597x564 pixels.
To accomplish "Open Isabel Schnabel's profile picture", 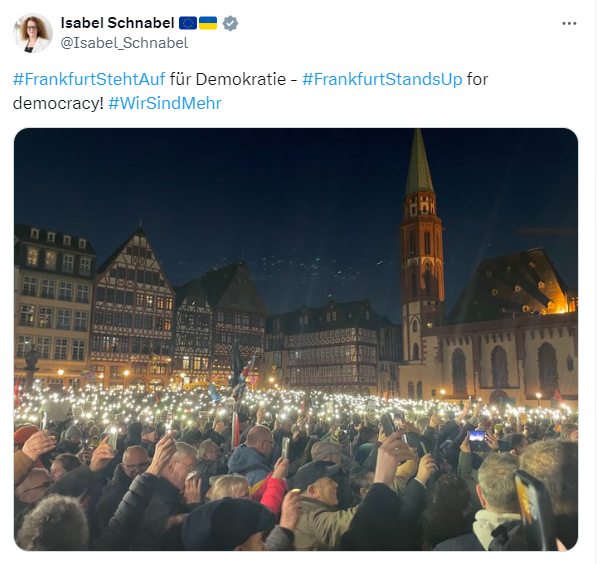I will [x=33, y=33].
